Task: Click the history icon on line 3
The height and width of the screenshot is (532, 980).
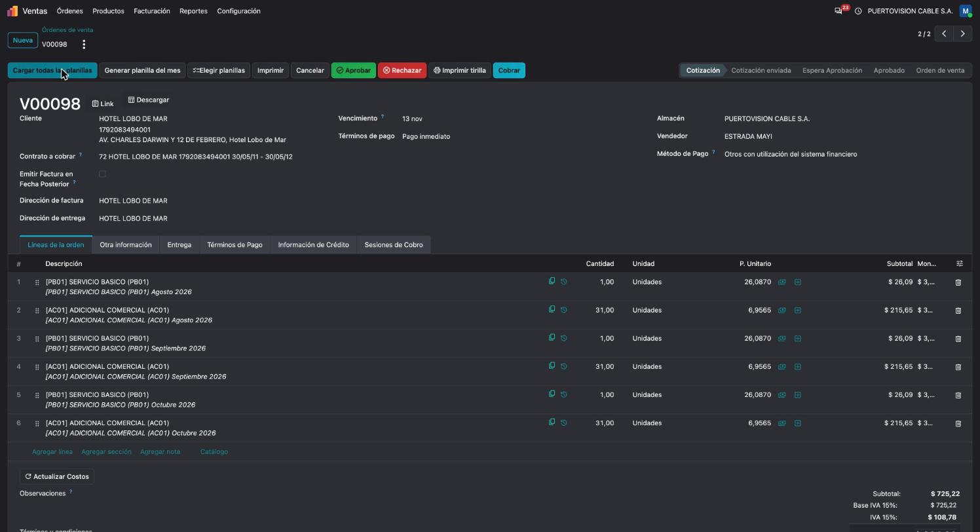Action: (x=563, y=338)
